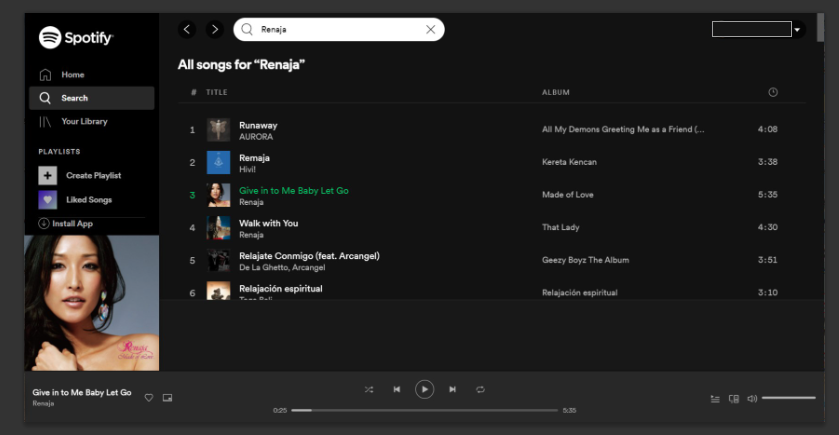Screen dimensions: 839x435
Task: Click the large album cover art
Action: (x=91, y=303)
